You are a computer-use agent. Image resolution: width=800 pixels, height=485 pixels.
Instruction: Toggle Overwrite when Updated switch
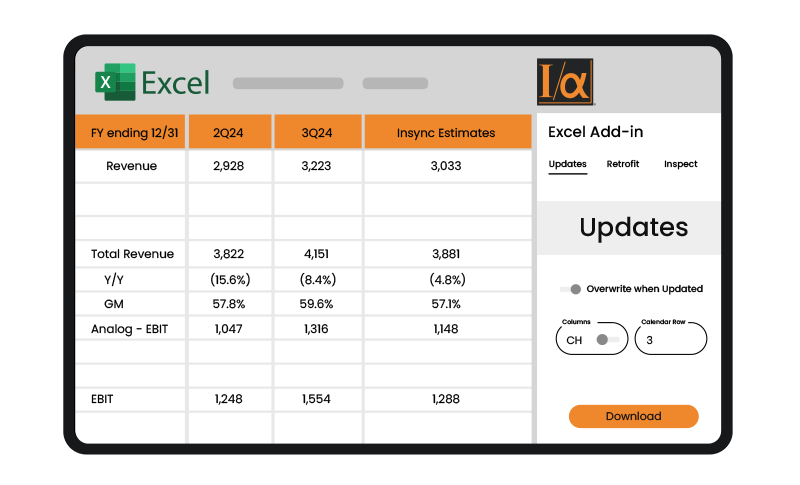(570, 289)
